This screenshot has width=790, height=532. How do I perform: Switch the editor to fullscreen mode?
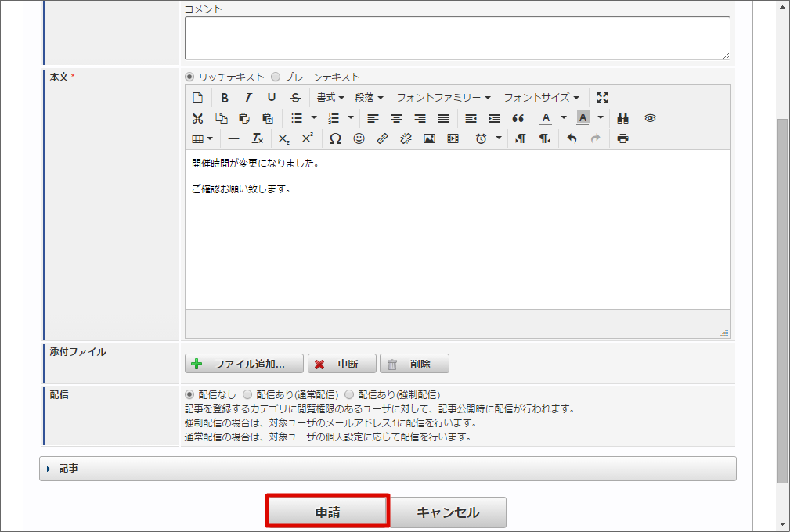pos(602,98)
